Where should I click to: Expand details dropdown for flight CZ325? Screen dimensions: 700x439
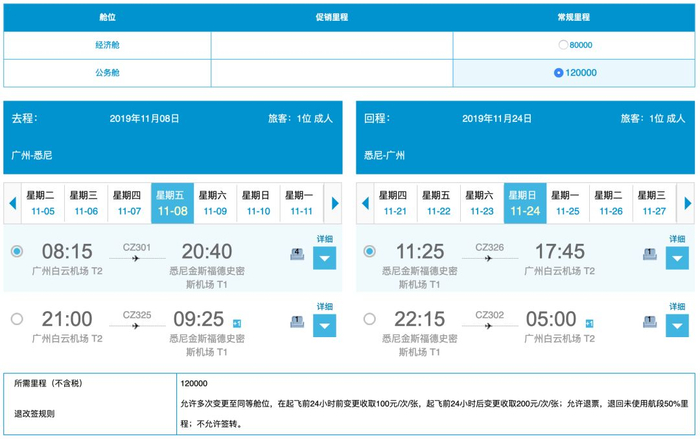click(x=325, y=326)
